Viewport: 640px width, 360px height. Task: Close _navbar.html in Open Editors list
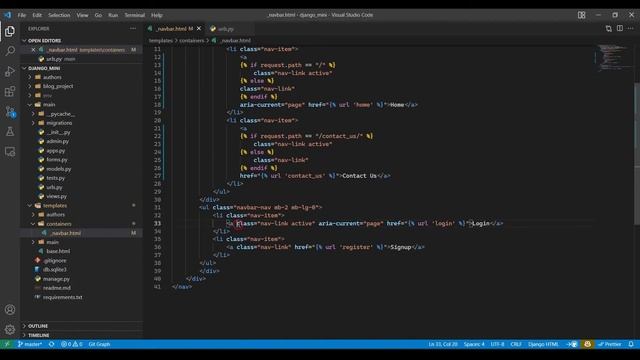coord(33,50)
